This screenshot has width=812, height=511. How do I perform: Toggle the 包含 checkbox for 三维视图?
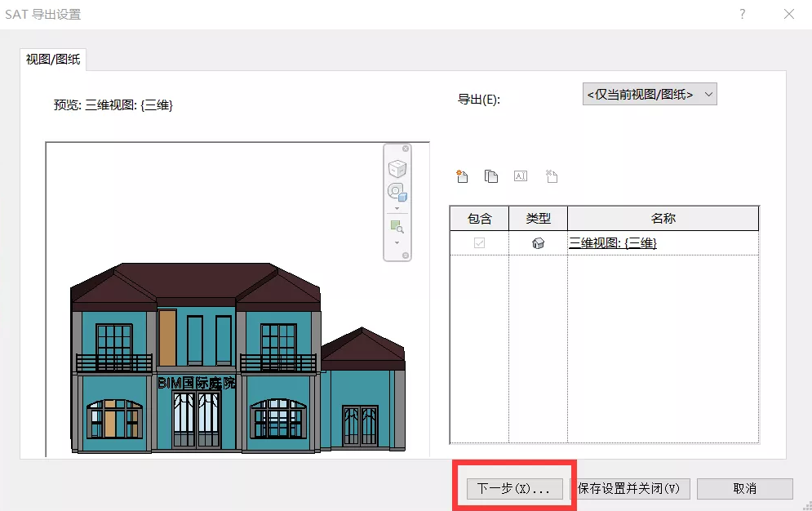(480, 242)
